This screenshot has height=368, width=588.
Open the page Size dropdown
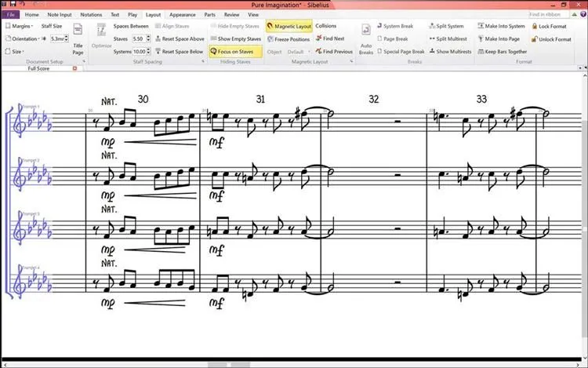coord(15,51)
